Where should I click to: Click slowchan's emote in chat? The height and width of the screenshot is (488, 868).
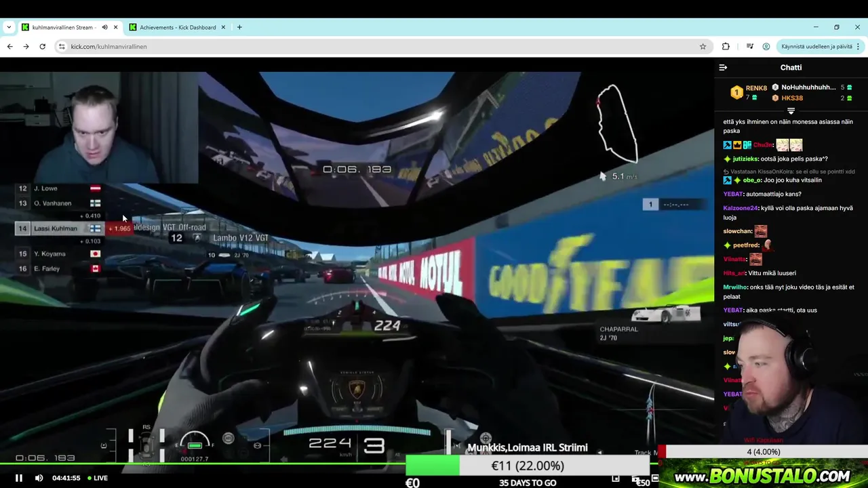click(x=761, y=231)
